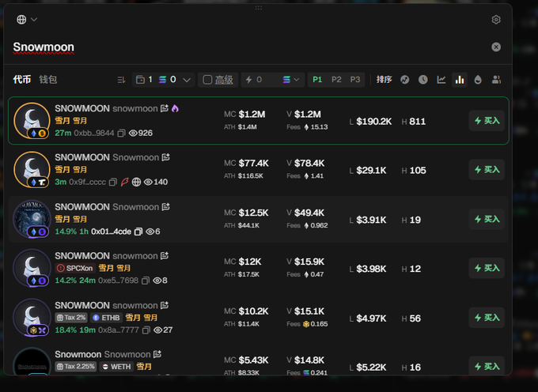Buy the $10.2K market cap SNOWMOON token
The height and width of the screenshot is (392, 538).
(487, 318)
